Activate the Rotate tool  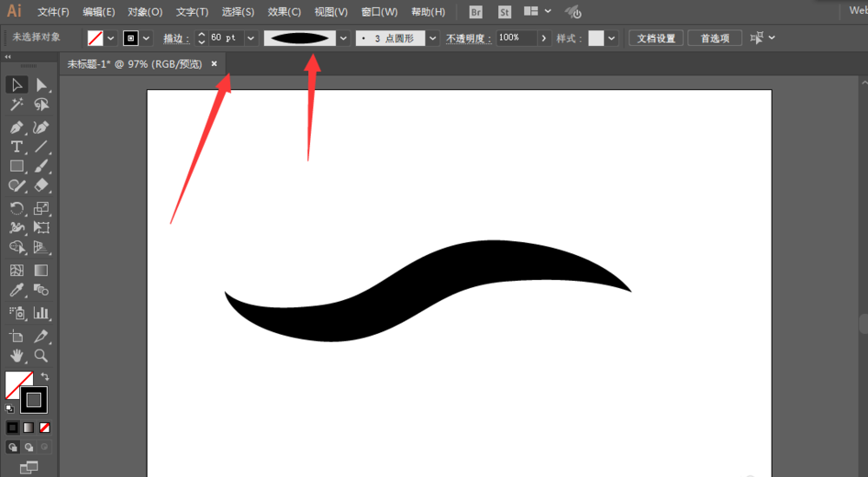(x=16, y=208)
